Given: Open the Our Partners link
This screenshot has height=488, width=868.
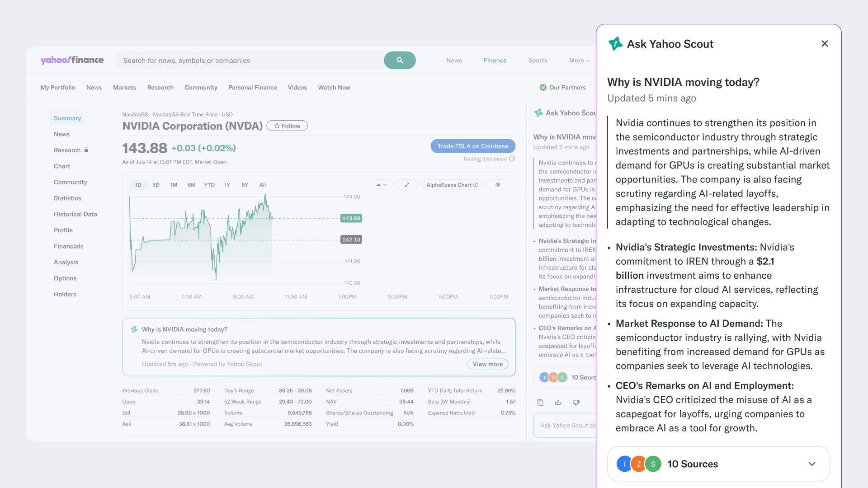Looking at the screenshot, I should tap(567, 87).
